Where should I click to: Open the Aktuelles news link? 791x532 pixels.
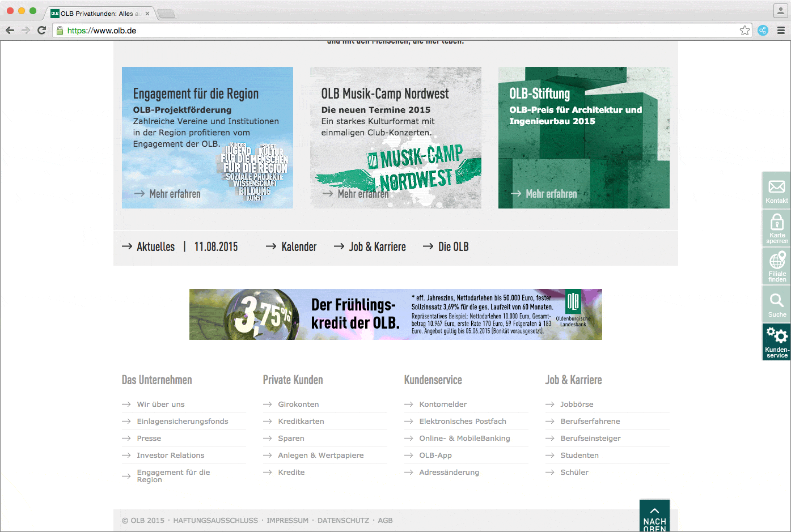[155, 246]
